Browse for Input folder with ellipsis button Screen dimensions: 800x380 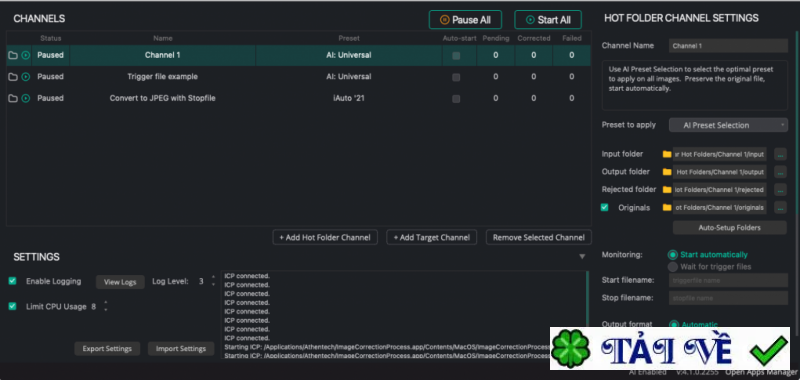click(780, 154)
